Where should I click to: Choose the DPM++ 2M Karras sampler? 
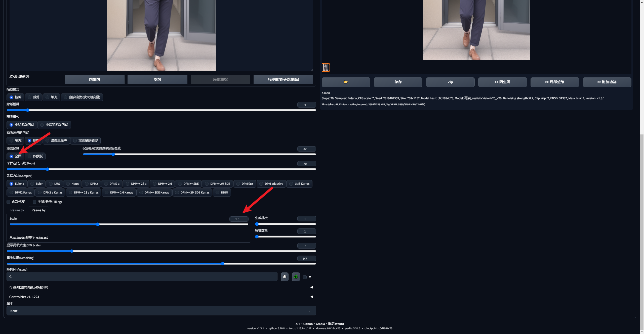click(119, 193)
